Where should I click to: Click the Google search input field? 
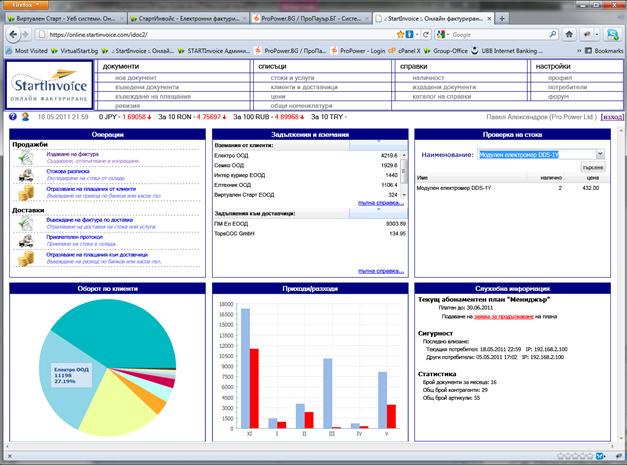click(499, 35)
